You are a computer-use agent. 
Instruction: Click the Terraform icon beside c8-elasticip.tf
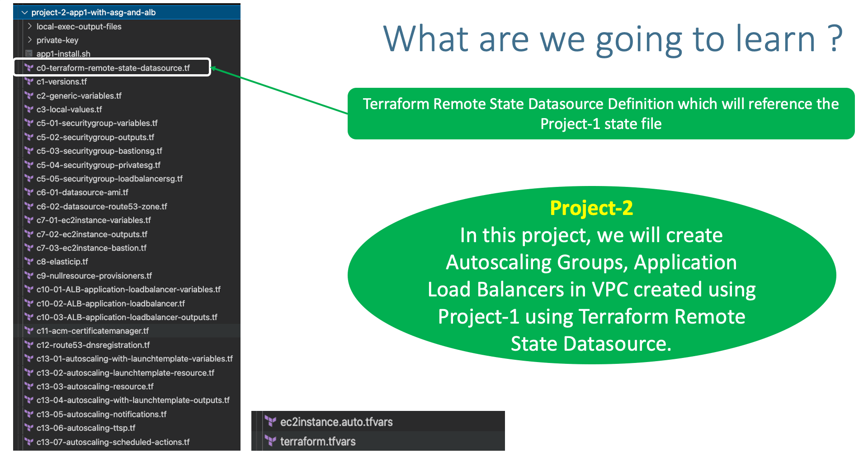pos(29,262)
